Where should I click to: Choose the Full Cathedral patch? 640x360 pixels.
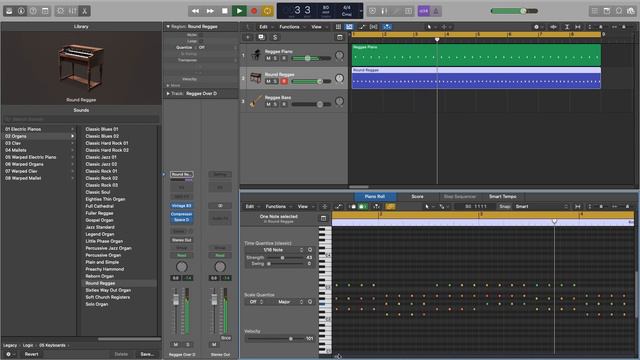click(x=100, y=206)
